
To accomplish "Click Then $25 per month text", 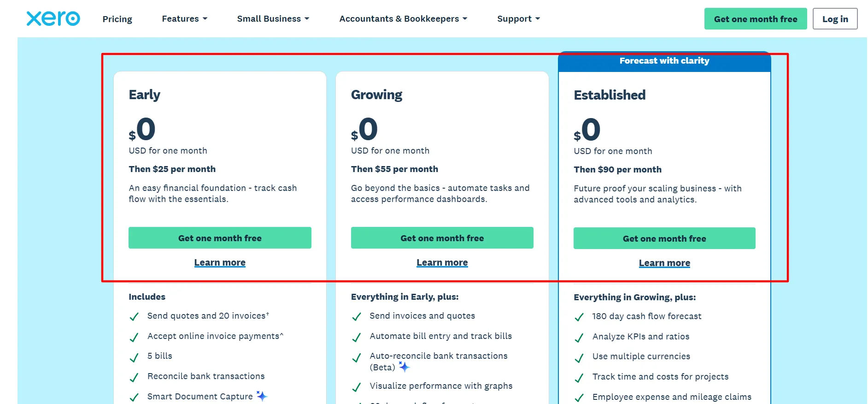I will tap(172, 169).
